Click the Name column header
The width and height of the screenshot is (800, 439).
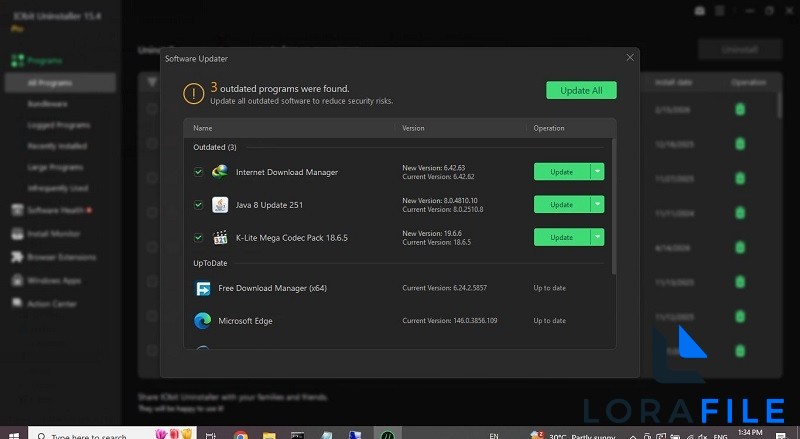point(203,128)
